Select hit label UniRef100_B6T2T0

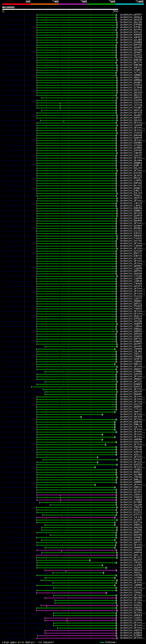click(x=131, y=63)
